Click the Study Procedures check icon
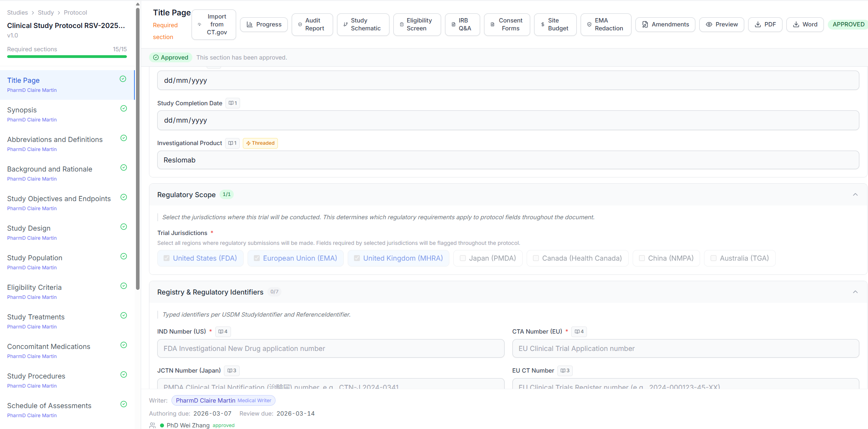 pos(123,375)
